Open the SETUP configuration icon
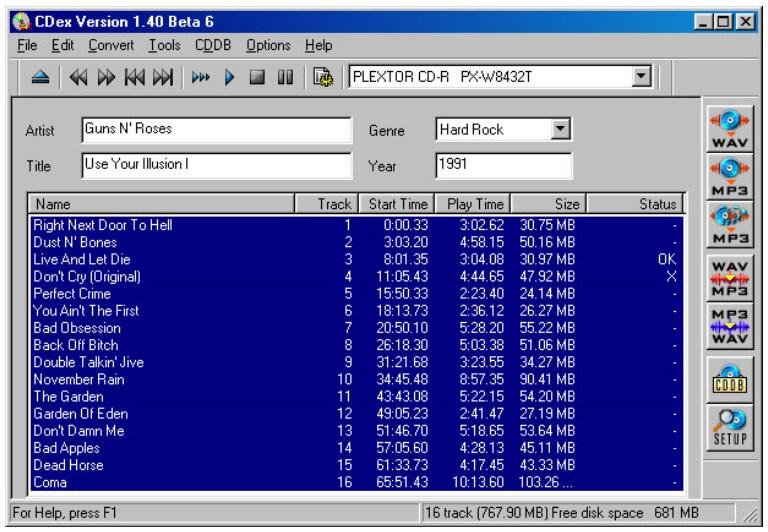The width and height of the screenshot is (768, 532). click(x=729, y=428)
